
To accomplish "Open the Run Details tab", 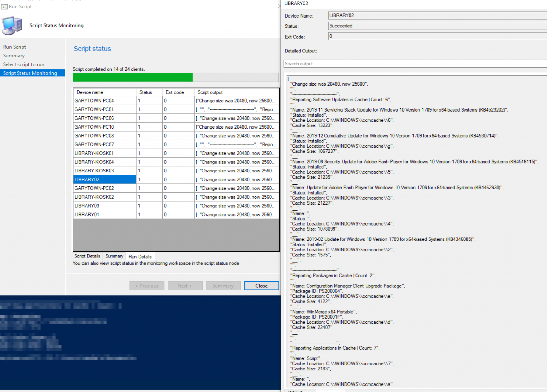I will 140,256.
